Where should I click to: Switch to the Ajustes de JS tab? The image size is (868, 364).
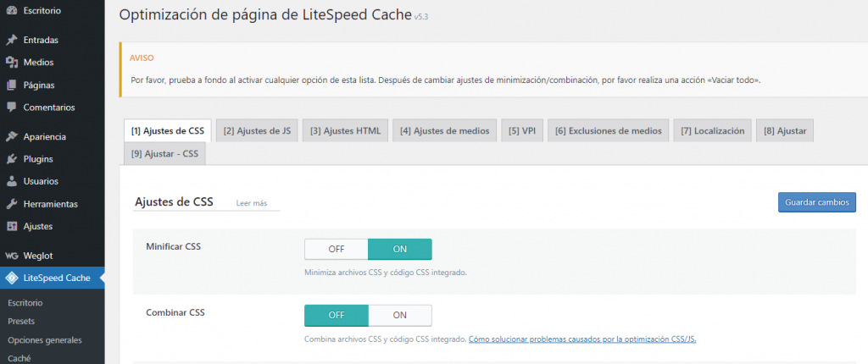coord(258,131)
